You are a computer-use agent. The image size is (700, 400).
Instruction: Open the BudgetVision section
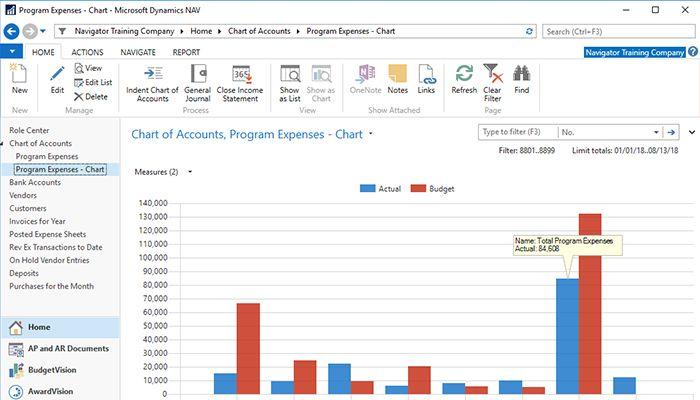pyautogui.click(x=60, y=370)
